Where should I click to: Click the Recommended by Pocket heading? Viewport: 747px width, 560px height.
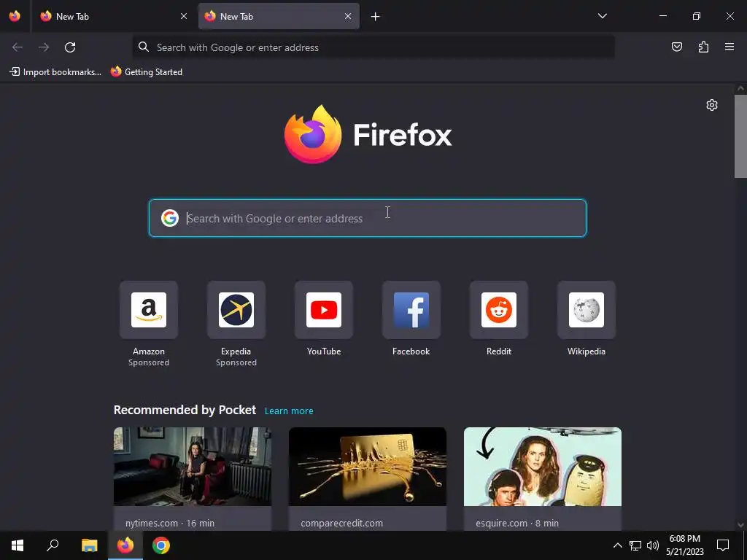point(185,410)
